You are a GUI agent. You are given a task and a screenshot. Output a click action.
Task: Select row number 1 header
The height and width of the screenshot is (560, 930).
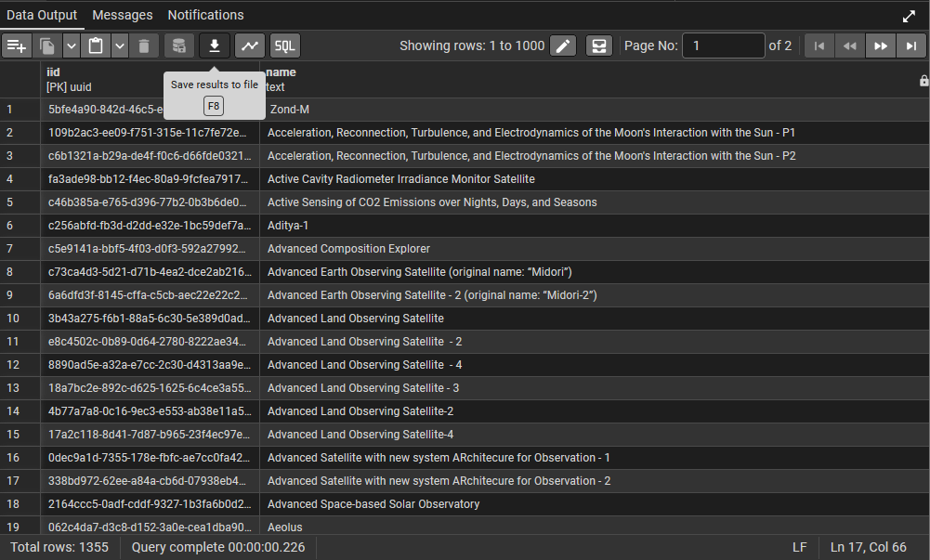coord(20,109)
